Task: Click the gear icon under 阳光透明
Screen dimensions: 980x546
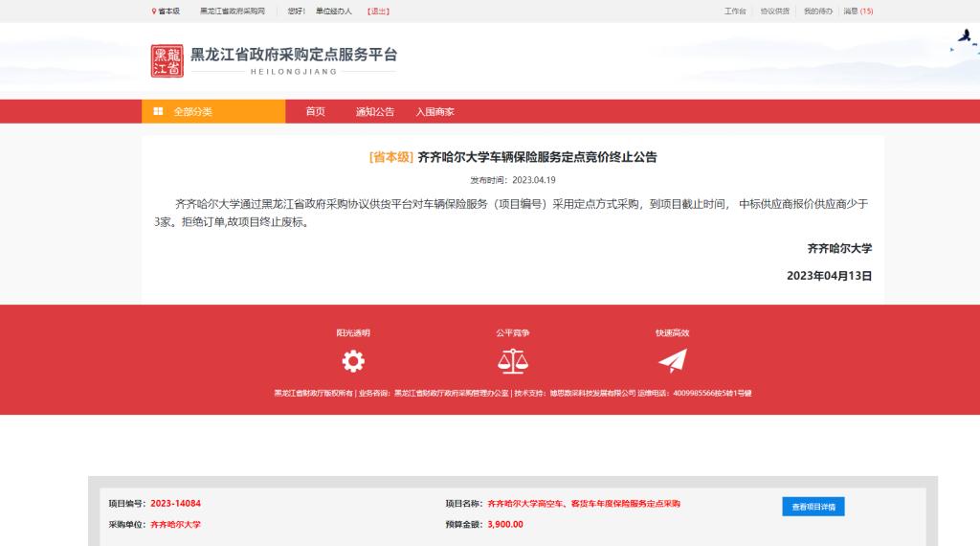Action: coord(353,361)
